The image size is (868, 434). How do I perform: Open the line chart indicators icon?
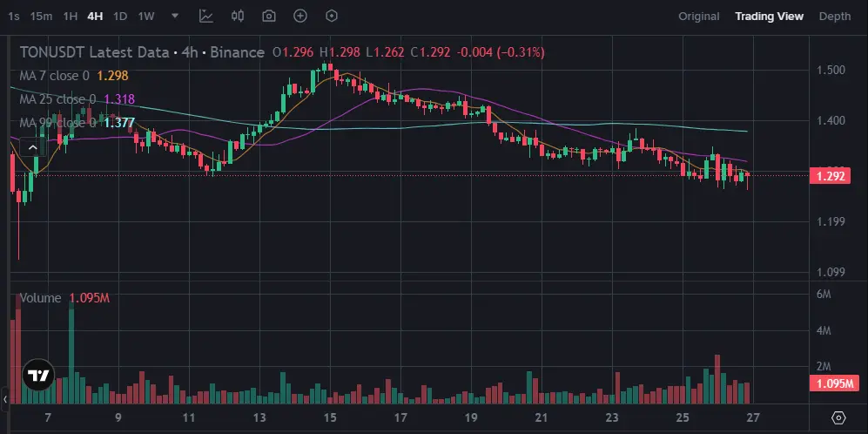tap(206, 16)
